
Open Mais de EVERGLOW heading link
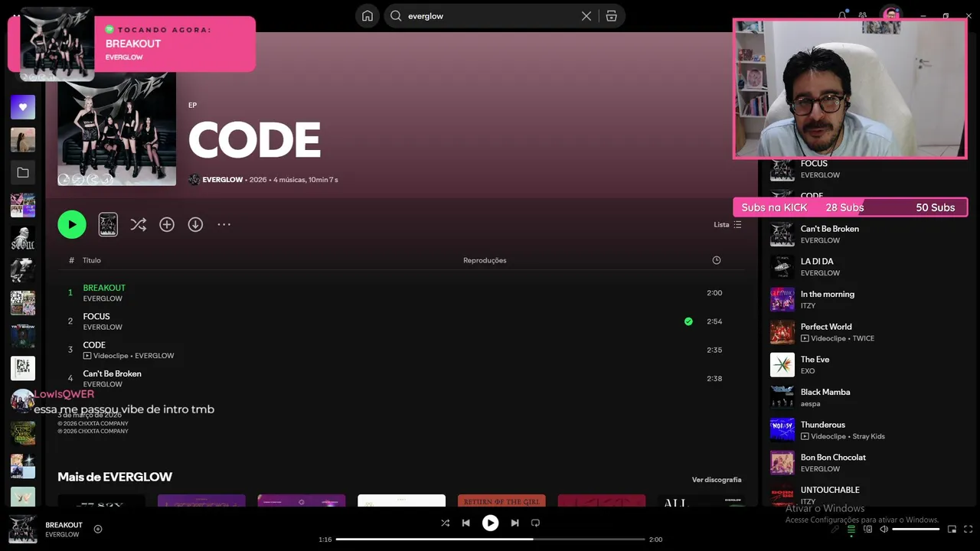click(115, 477)
